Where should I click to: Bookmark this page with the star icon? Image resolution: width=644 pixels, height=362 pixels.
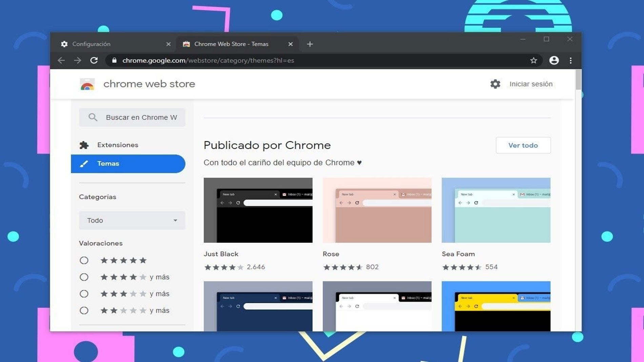pyautogui.click(x=534, y=60)
